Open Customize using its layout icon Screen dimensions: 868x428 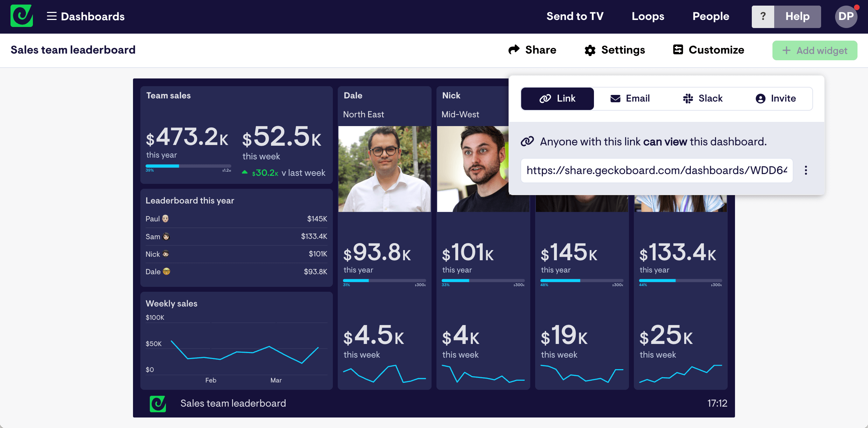coord(678,50)
